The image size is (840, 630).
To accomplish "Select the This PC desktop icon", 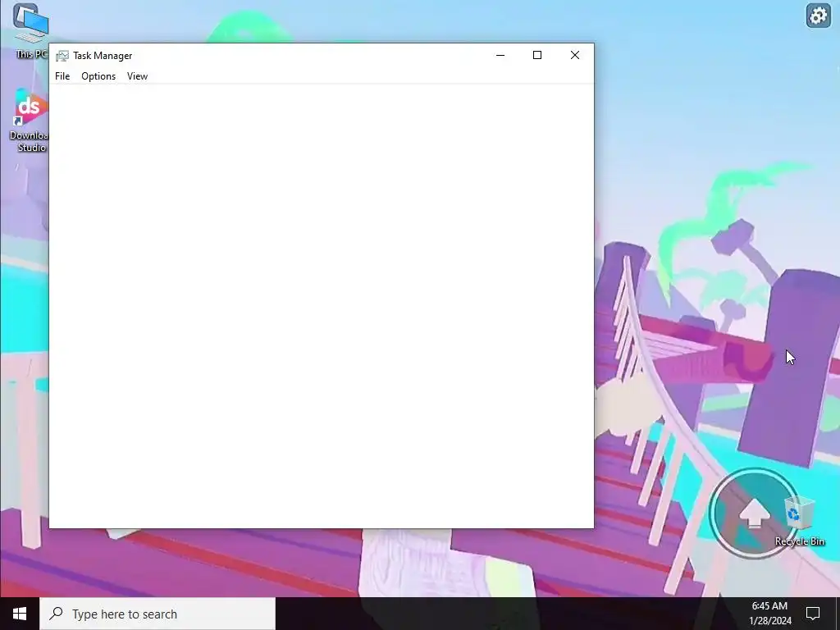I will (x=30, y=31).
